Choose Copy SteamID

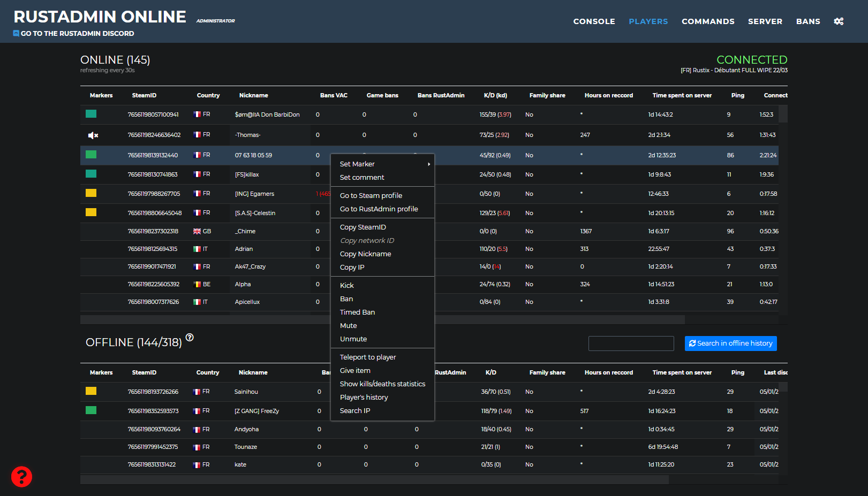tap(382, 227)
